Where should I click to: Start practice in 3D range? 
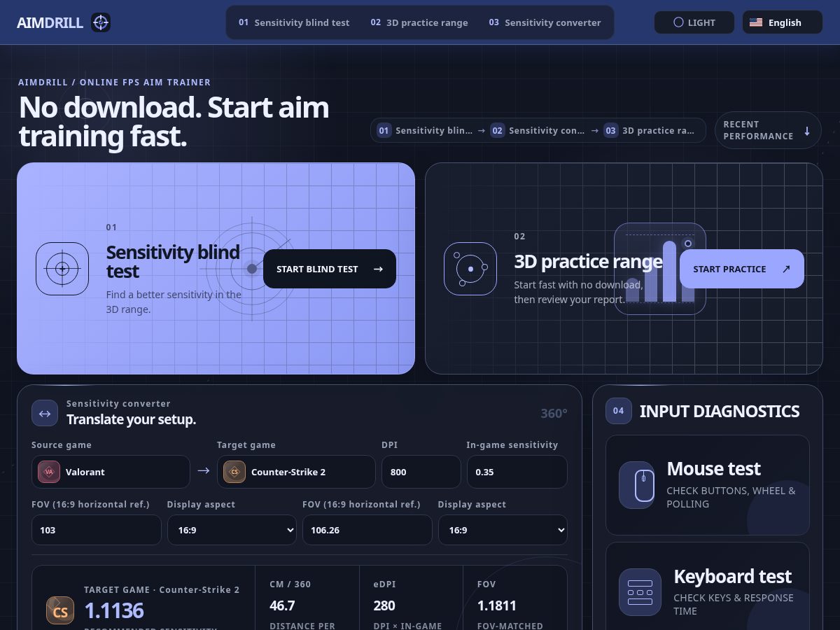coord(742,269)
